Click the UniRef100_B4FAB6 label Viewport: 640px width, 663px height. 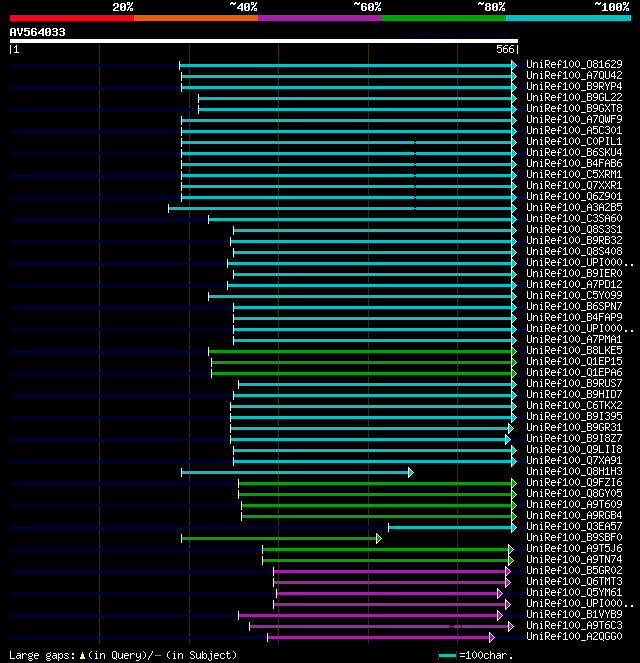(574, 163)
